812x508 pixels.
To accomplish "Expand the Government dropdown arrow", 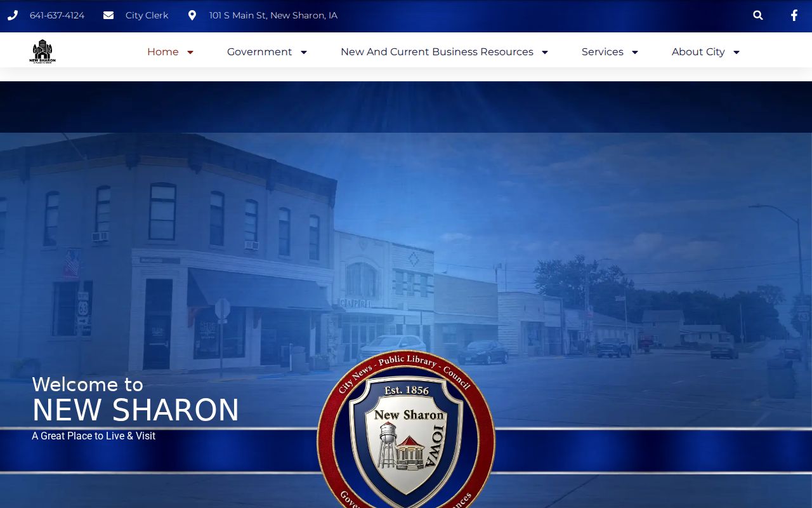I will 303,52.
